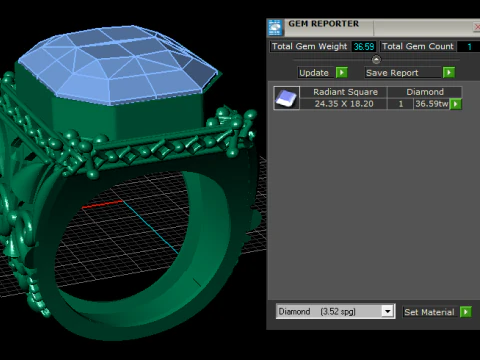Click the gem quantity cell showing 1

tap(401, 104)
